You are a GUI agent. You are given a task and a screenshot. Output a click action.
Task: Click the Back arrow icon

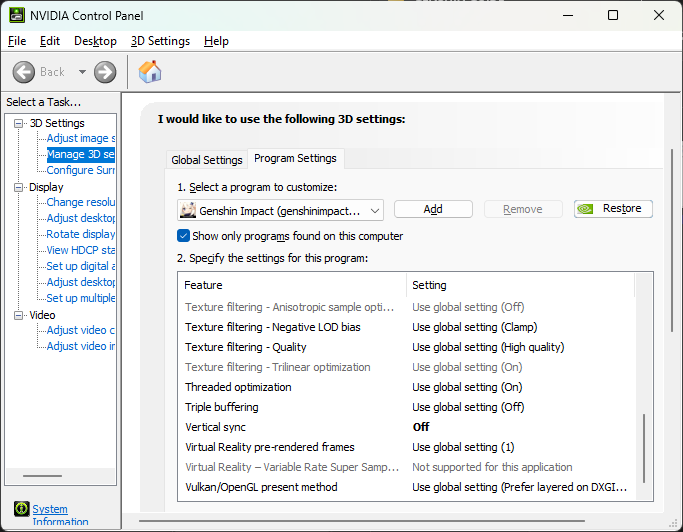click(24, 72)
